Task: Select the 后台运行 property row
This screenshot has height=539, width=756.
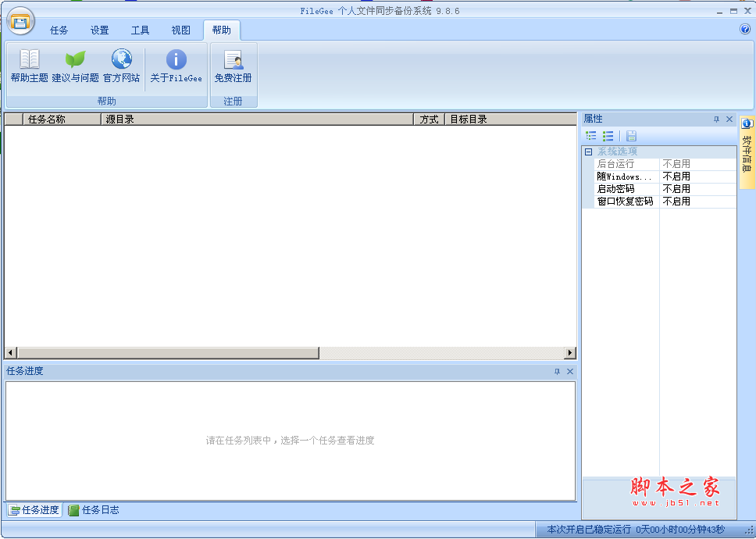Action: click(x=659, y=164)
